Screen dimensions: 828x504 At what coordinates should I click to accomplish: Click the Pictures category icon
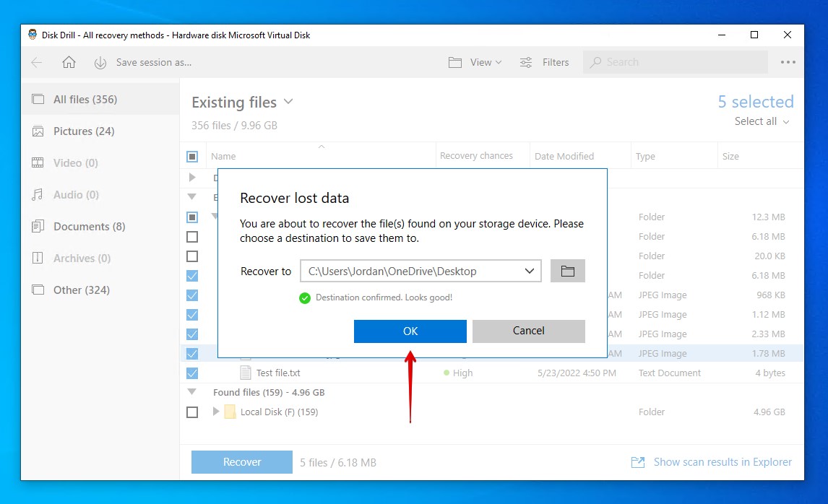click(x=38, y=131)
